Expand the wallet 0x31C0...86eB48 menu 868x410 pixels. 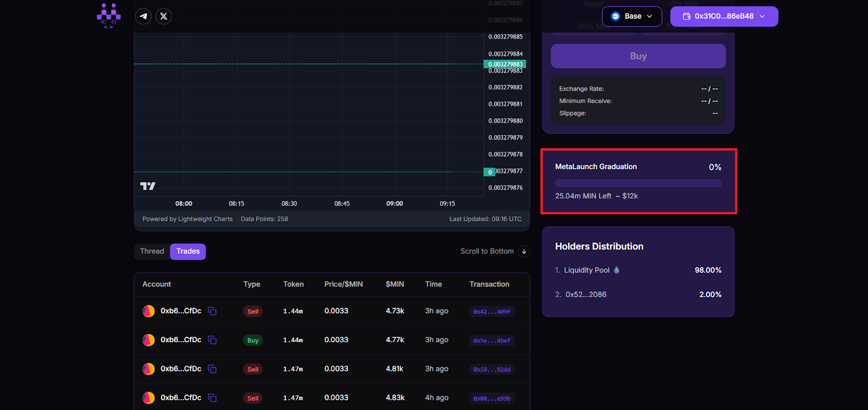(724, 16)
